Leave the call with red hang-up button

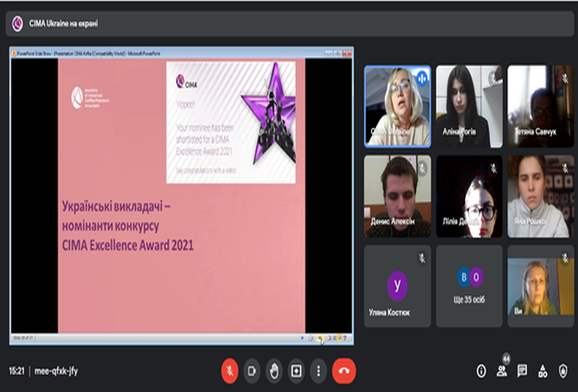(343, 371)
